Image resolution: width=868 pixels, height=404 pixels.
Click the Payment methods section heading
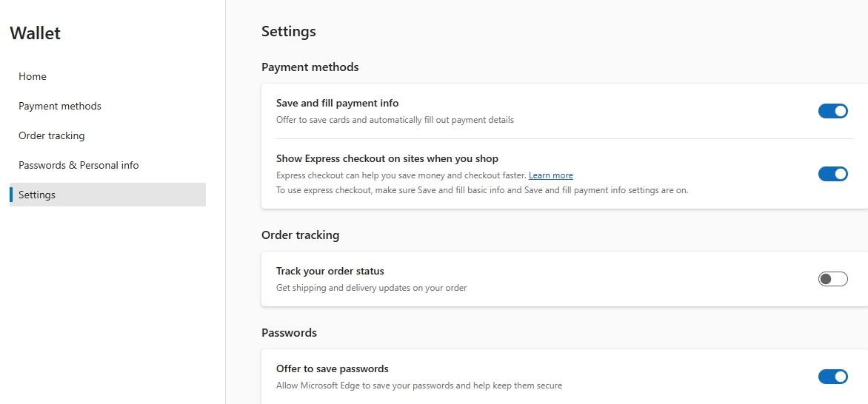coord(310,67)
